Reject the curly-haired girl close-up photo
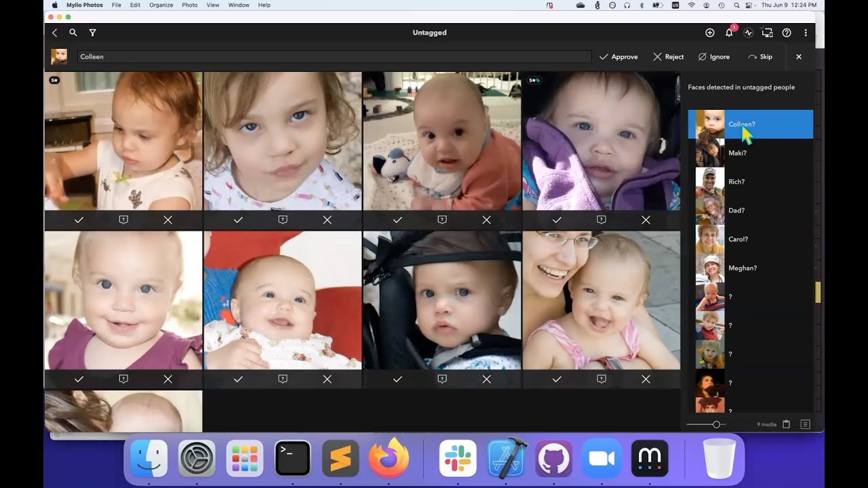 click(x=328, y=220)
